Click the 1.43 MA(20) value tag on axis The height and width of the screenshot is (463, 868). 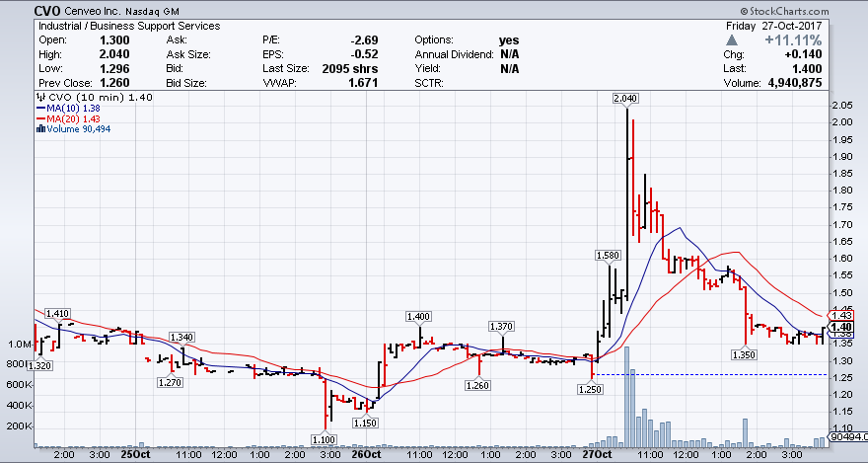(841, 315)
